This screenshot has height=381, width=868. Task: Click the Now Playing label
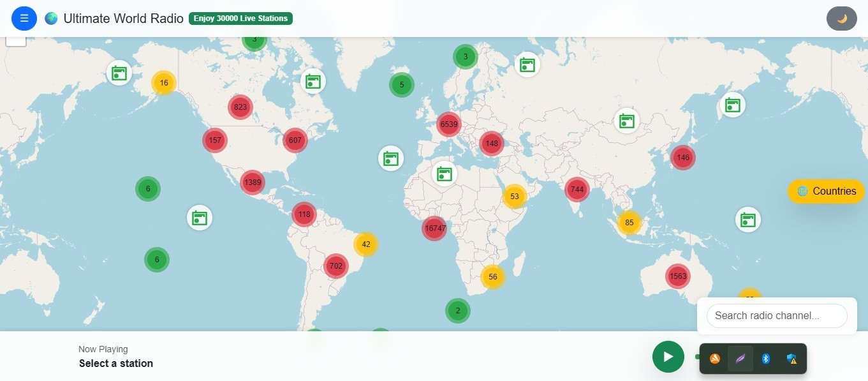pos(103,349)
